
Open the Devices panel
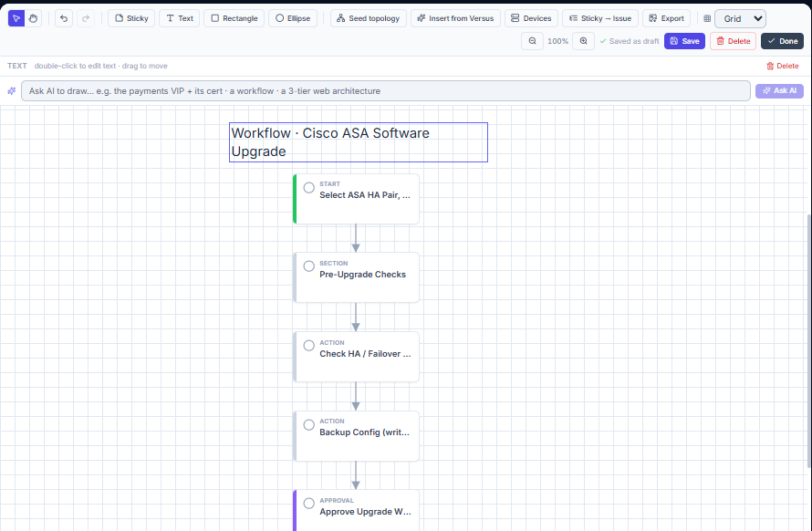tap(531, 18)
